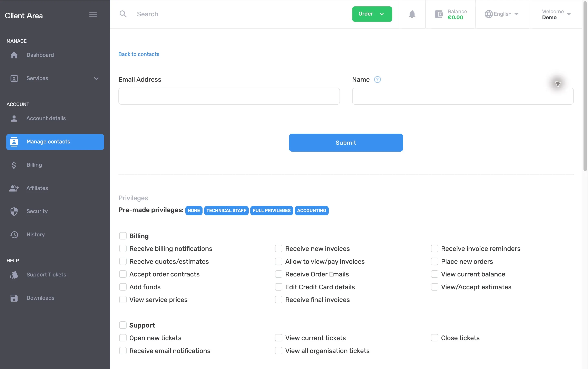
Task: Check Edit Credit Card details
Action: tap(278, 287)
